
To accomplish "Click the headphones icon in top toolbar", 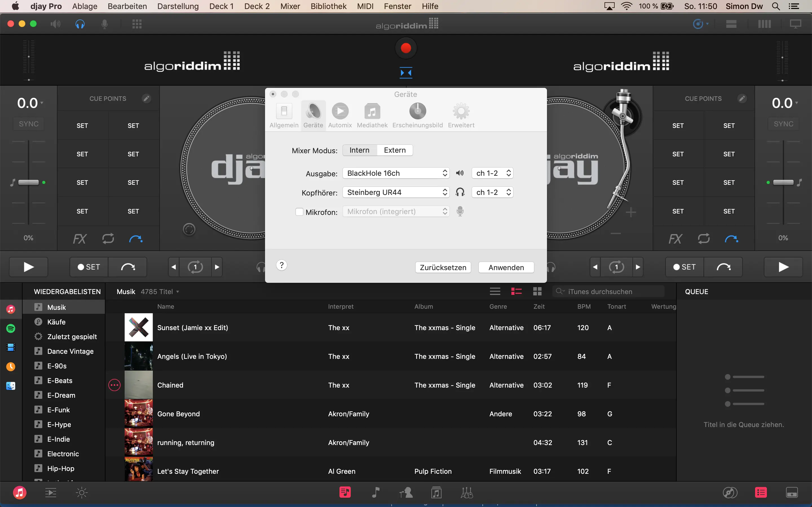I will pyautogui.click(x=80, y=24).
